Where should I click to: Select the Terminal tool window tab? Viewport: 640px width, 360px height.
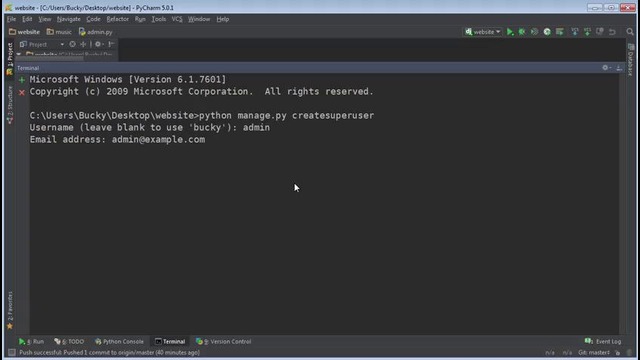click(x=170, y=341)
